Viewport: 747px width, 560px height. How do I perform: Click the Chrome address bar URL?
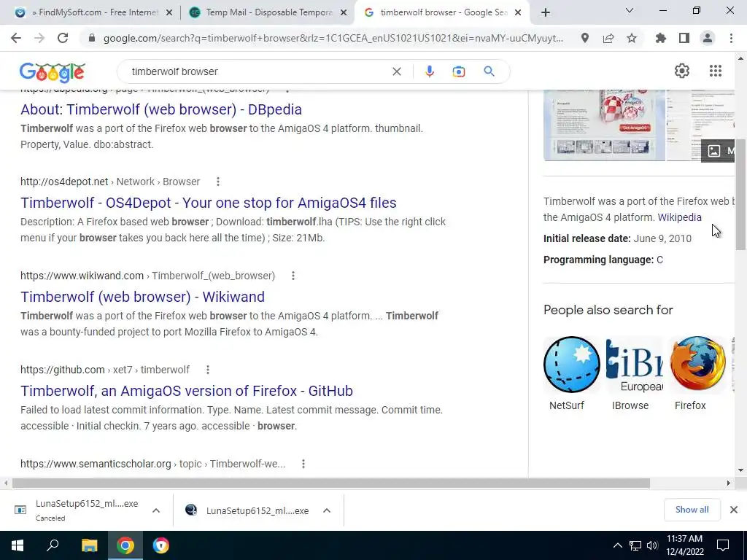pos(333,38)
